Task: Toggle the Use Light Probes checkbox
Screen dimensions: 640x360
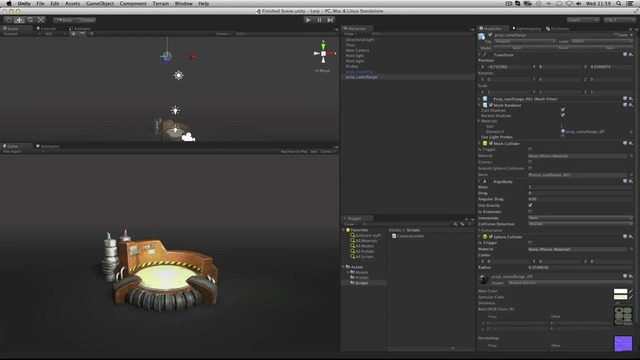Action: pos(563,137)
